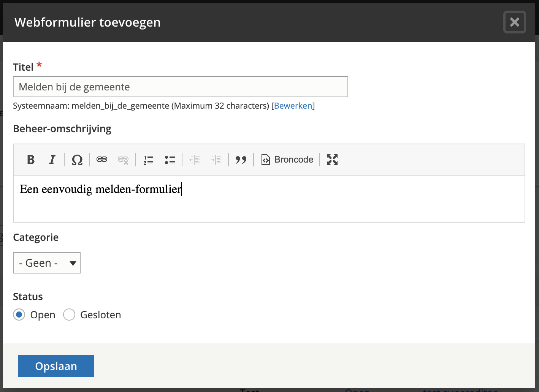Insert a bulleted list
The height and width of the screenshot is (392, 539).
pyautogui.click(x=170, y=160)
